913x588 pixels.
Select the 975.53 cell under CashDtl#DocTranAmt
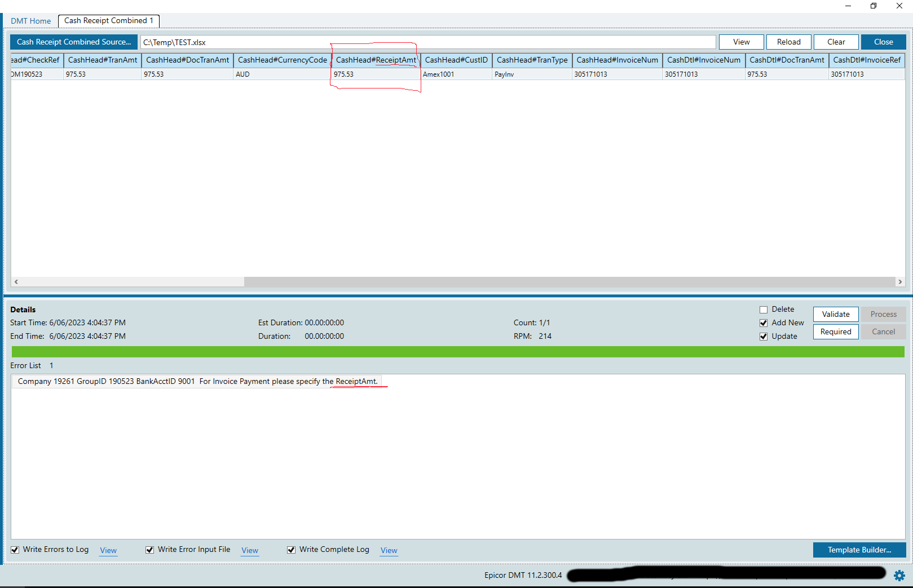coord(787,74)
